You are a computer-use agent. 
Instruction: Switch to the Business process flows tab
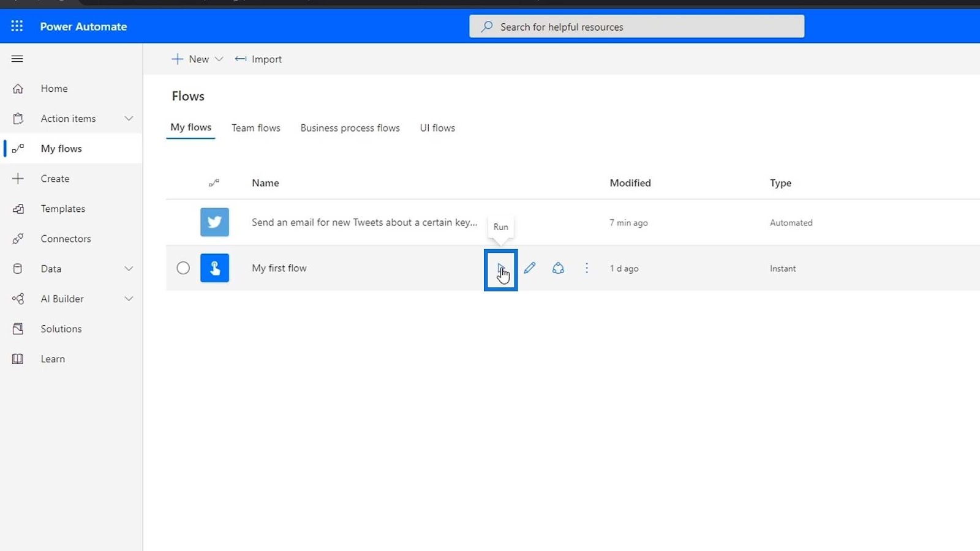pyautogui.click(x=350, y=128)
